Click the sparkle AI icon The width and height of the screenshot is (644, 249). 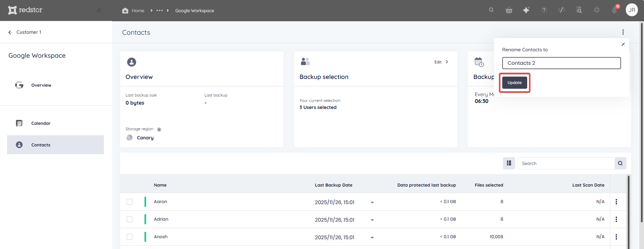[527, 10]
